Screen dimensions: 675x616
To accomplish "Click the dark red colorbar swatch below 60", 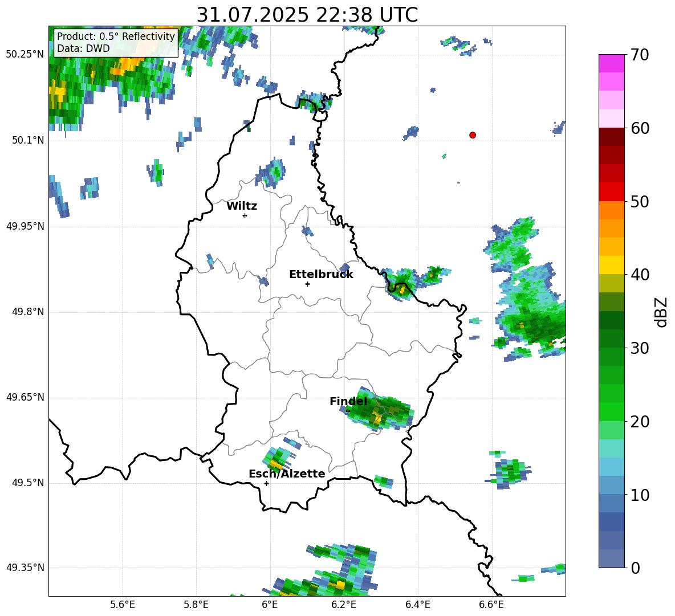I will (611, 137).
